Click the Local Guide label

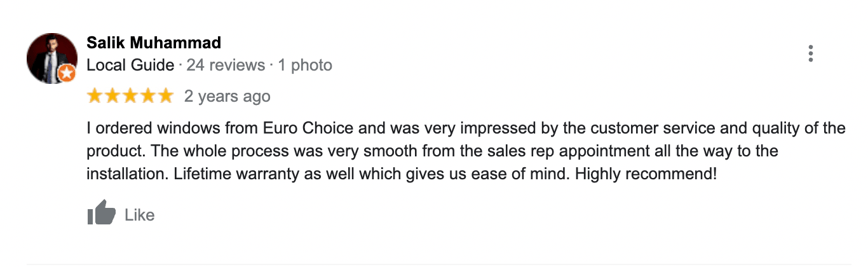tap(130, 65)
